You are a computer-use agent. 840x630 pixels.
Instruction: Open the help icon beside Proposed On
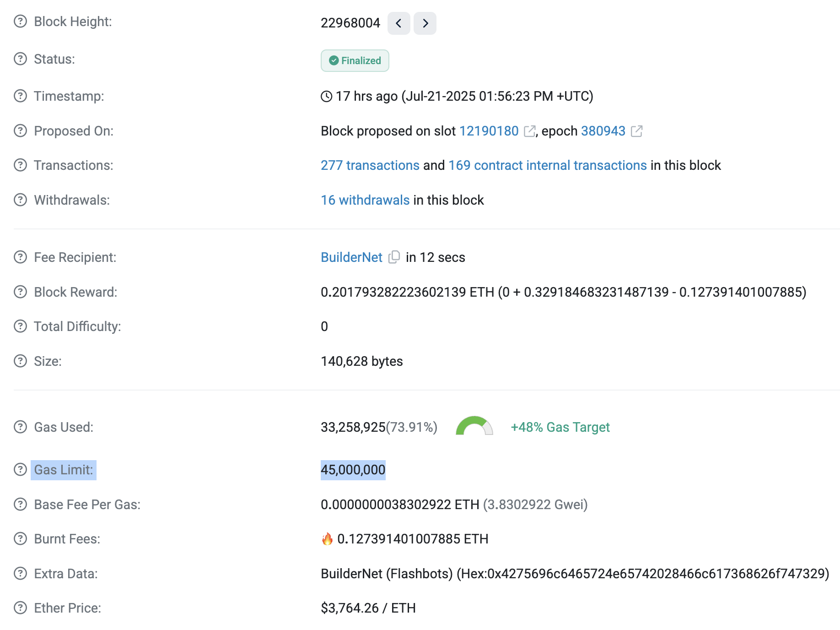[x=21, y=131]
